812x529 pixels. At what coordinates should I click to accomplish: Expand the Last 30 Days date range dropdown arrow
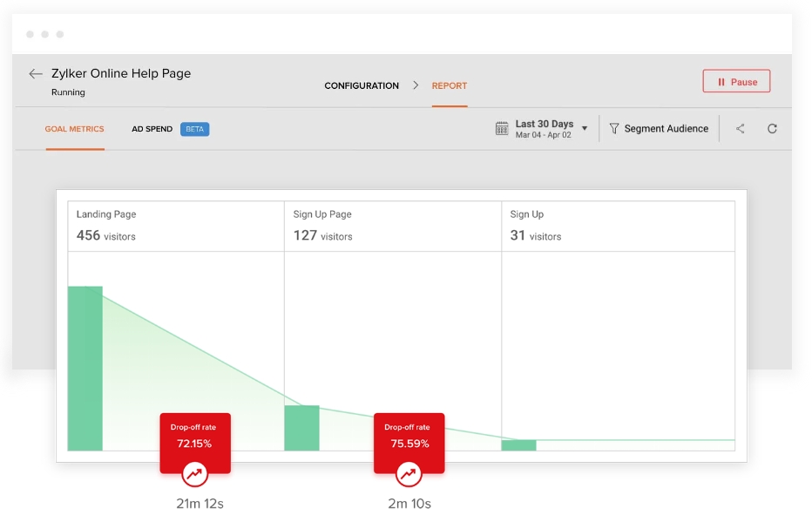tap(585, 129)
